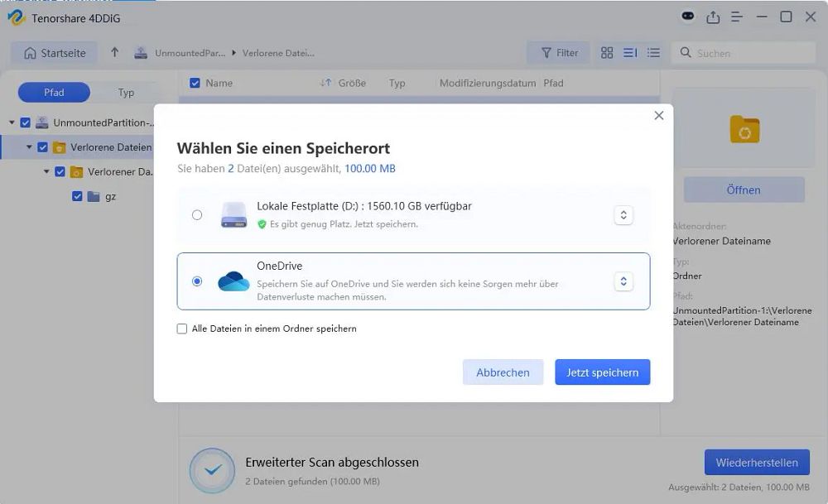Click the Verlorener Dateiname text
Viewport: 828px width, 504px height.
coord(721,241)
